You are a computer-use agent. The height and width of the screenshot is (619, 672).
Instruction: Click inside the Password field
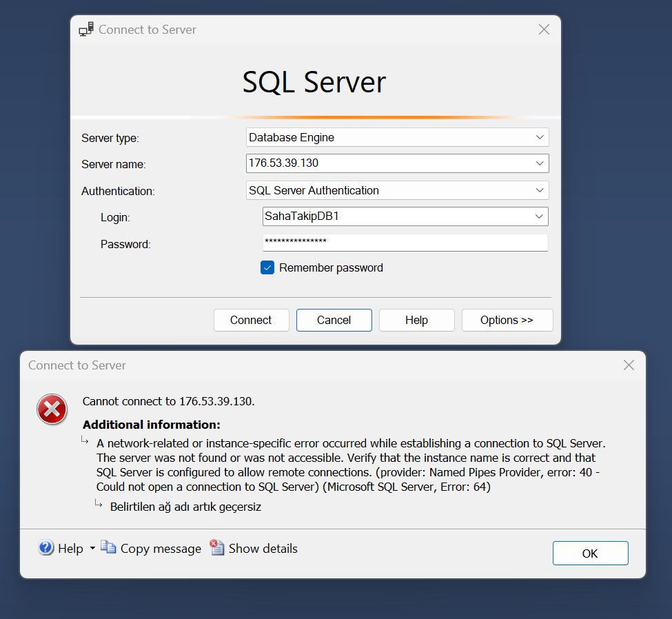(x=405, y=243)
